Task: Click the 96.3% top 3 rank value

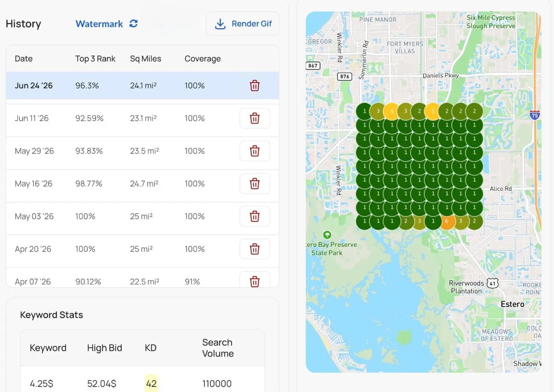Action: [x=87, y=85]
